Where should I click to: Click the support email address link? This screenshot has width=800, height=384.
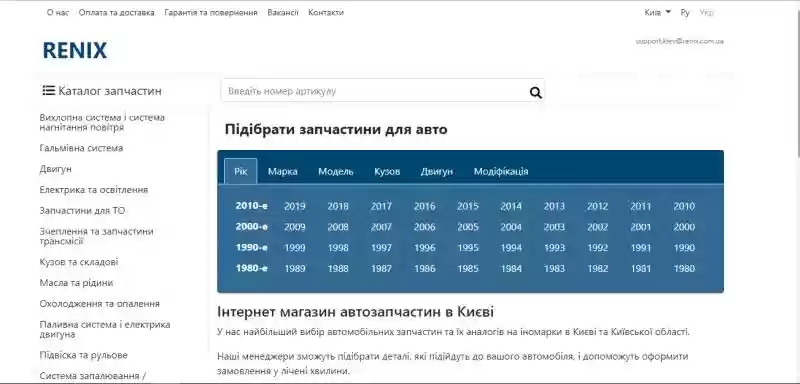tap(680, 41)
